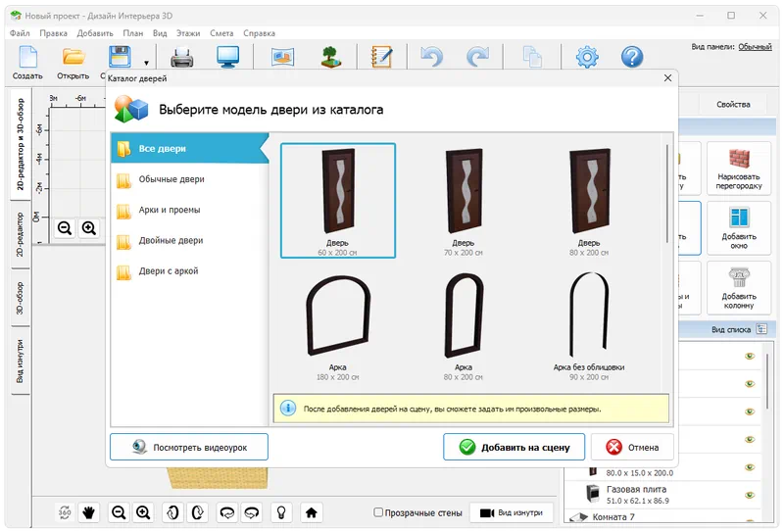Enable the Прозрачные стены checkbox

379,512
